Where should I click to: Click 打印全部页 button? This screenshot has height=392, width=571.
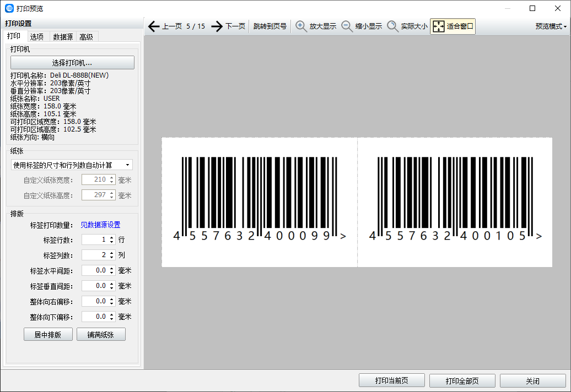tap(462, 381)
